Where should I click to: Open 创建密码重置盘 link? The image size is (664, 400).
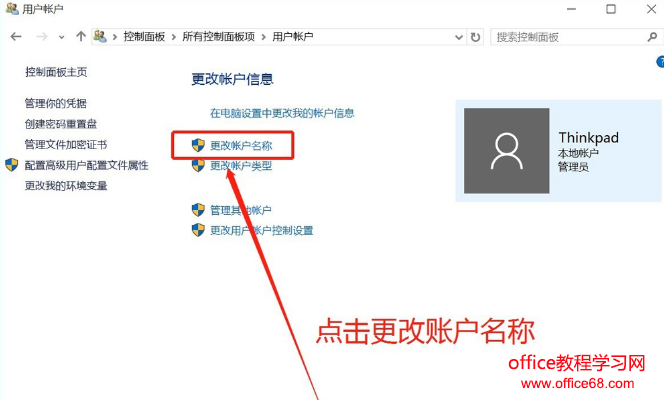(61, 124)
